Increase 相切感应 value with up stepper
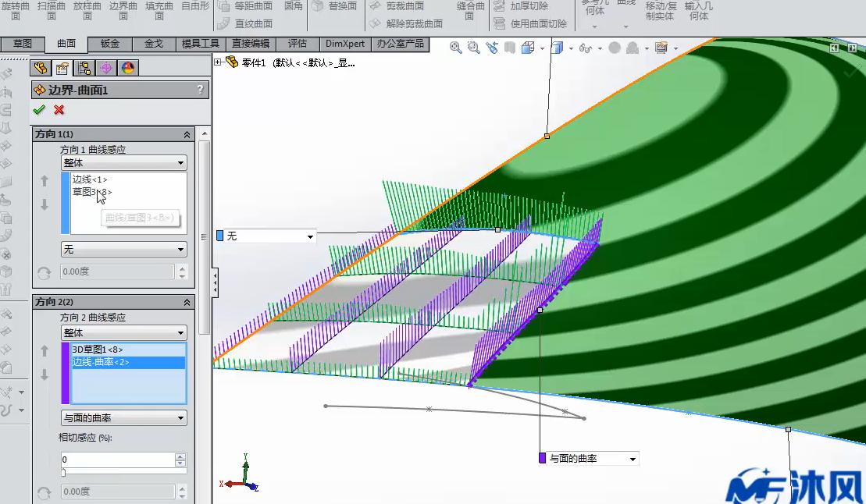866x504 pixels. (x=180, y=456)
